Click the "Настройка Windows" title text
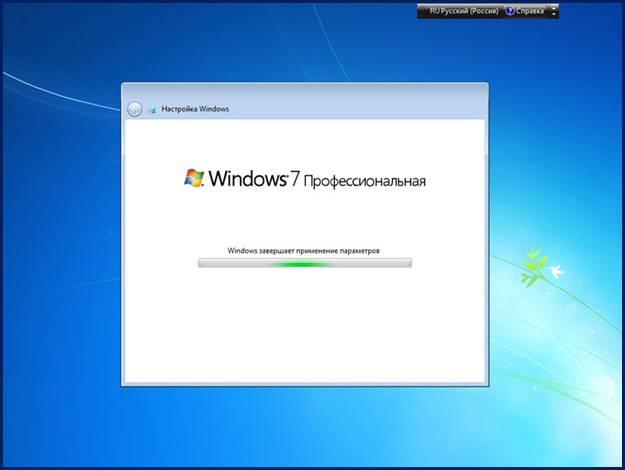 coord(195,109)
